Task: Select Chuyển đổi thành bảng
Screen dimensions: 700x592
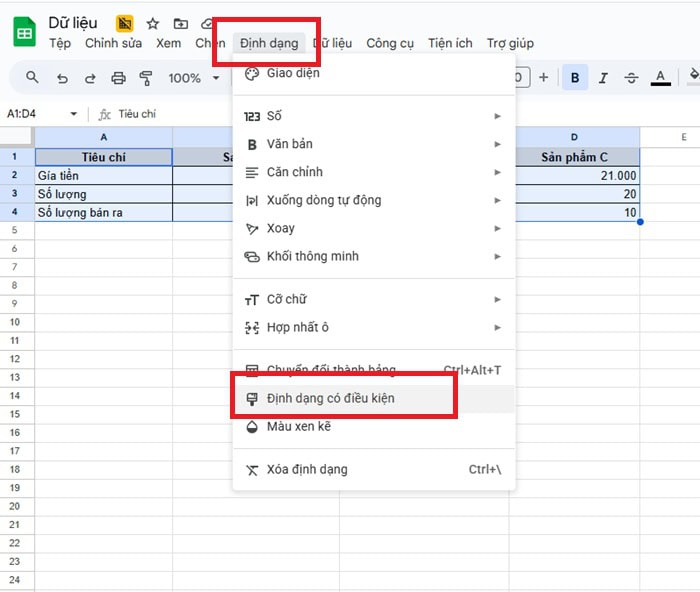Action: (x=374, y=370)
